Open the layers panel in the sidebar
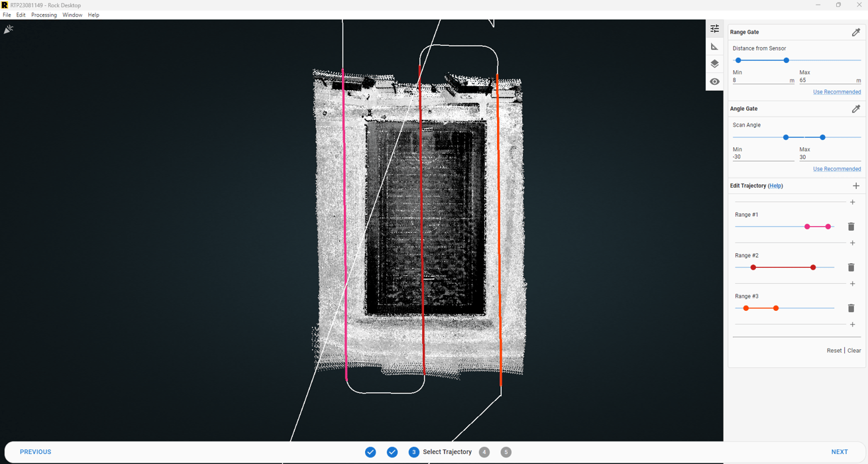The width and height of the screenshot is (868, 464). 714,64
